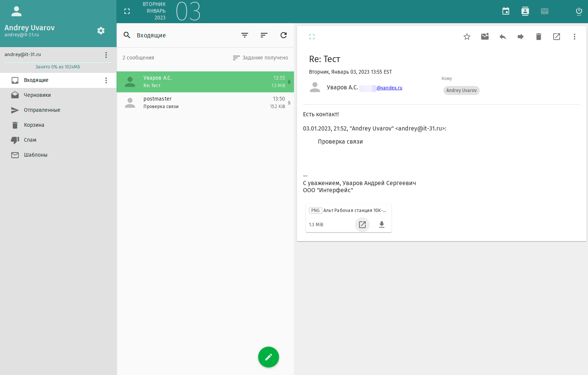This screenshot has height=375, width=588.
Task: Click the signature line ООО "Интерфейс"
Action: (x=328, y=190)
